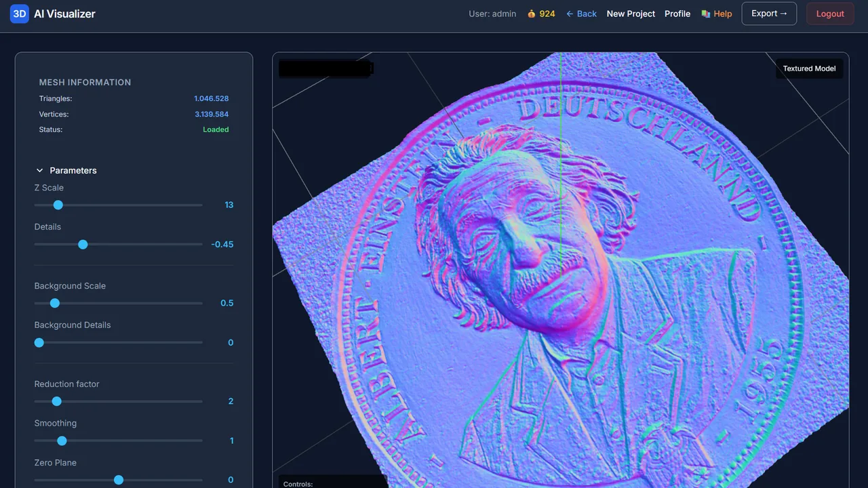868x488 pixels.
Task: Click the Loaded status text
Action: 216,129
